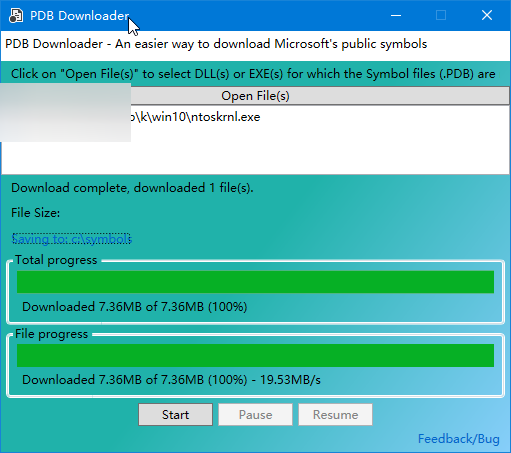Click the 19.53MB/s download speed text
The height and width of the screenshot is (453, 511).
click(x=290, y=380)
